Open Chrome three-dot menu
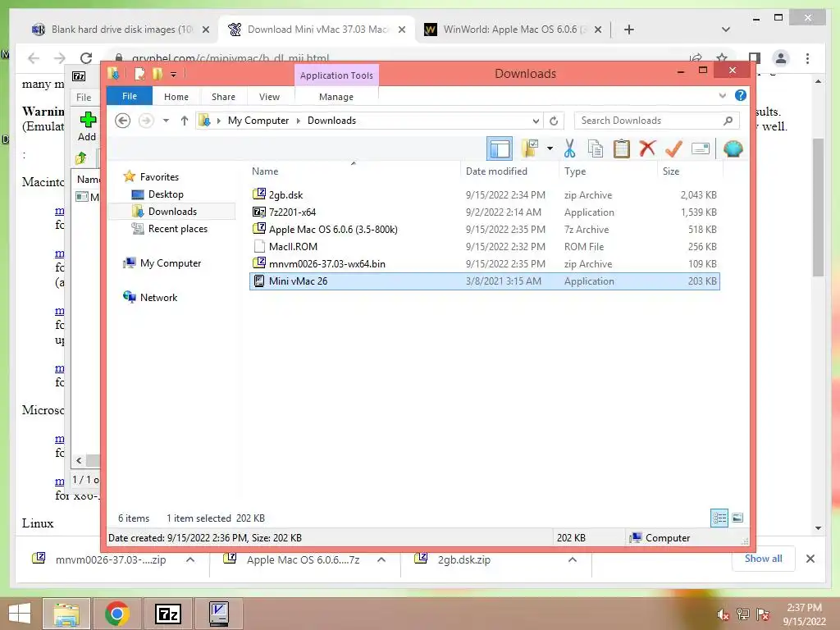Screen dimensions: 840x630 point(807,58)
